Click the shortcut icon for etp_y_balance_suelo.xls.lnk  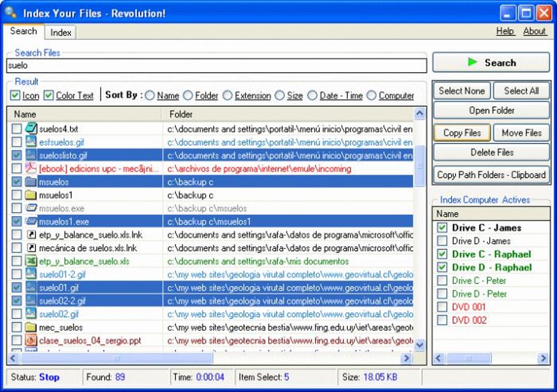coord(31,234)
